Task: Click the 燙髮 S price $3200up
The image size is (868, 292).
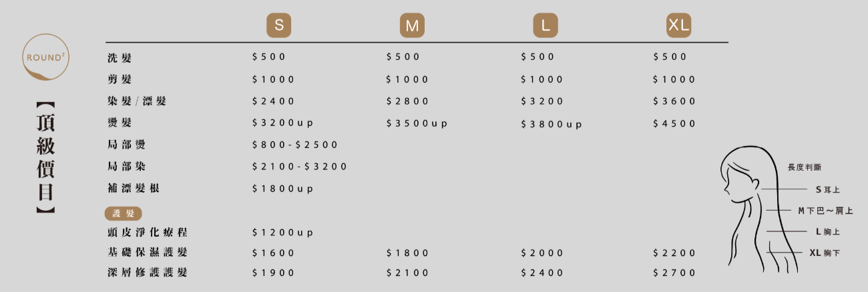Action: tap(282, 123)
